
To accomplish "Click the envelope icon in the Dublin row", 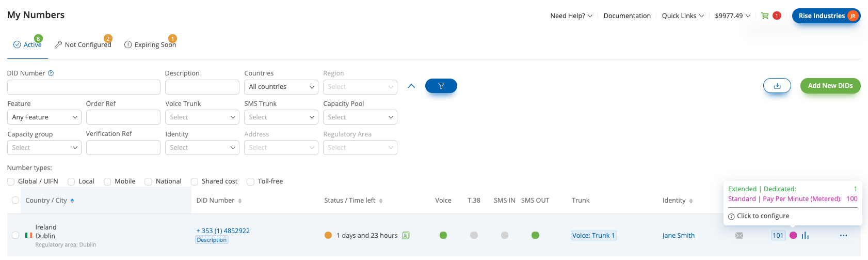I will click(x=739, y=236).
